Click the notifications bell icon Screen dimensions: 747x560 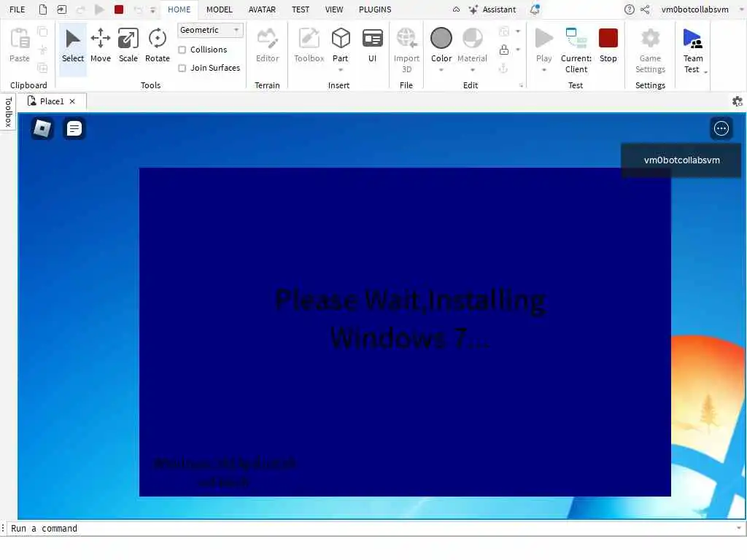click(x=535, y=9)
